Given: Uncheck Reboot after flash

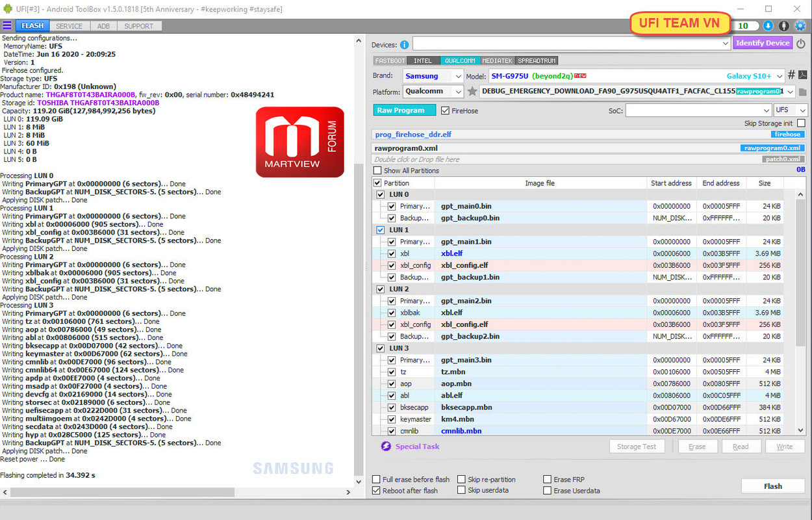Looking at the screenshot, I should pos(376,491).
